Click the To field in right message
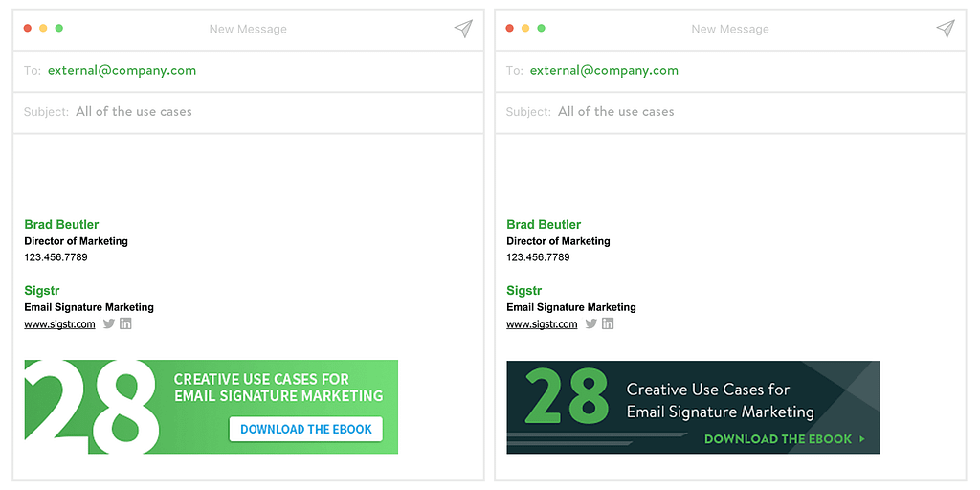 click(730, 71)
